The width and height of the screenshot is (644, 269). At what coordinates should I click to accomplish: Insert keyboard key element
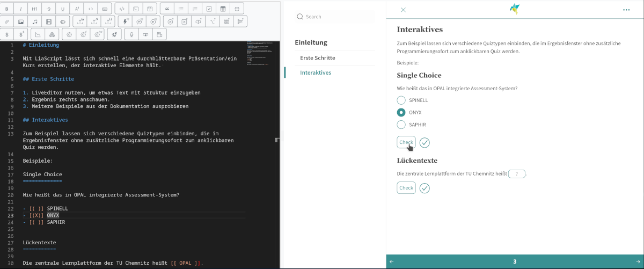click(x=105, y=9)
